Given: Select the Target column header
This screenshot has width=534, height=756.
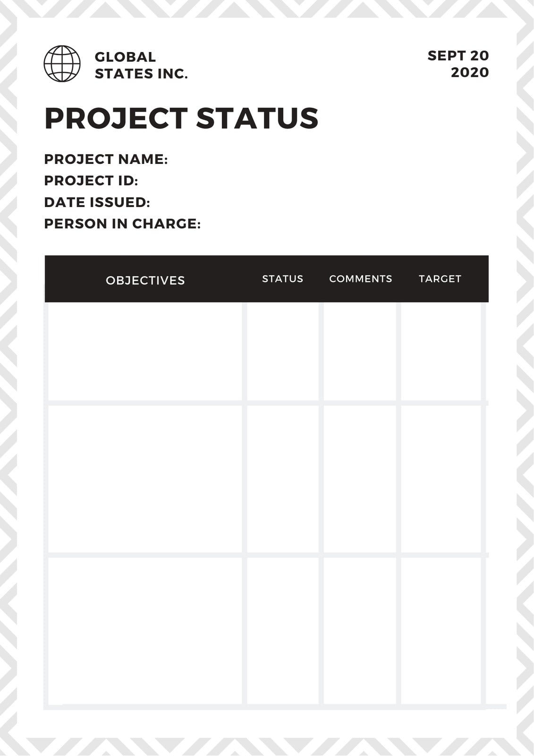Looking at the screenshot, I should point(440,279).
